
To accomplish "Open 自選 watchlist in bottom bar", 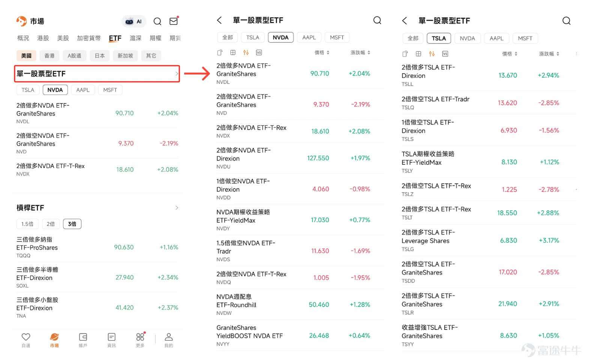I will 26,340.
